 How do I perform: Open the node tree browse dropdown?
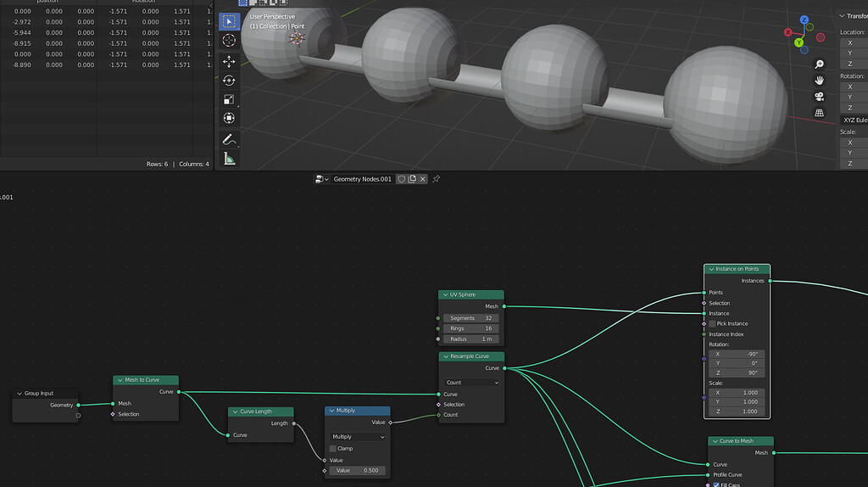click(321, 179)
